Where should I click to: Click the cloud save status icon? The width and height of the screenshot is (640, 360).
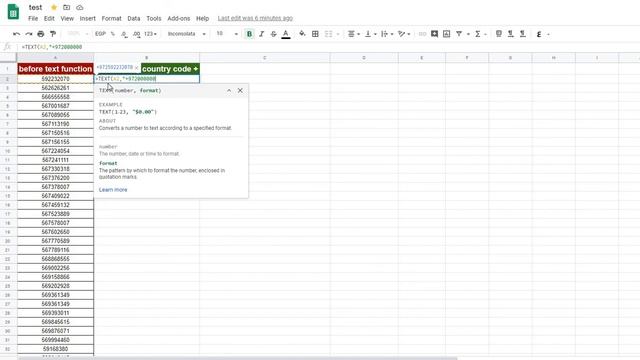coord(80,7)
